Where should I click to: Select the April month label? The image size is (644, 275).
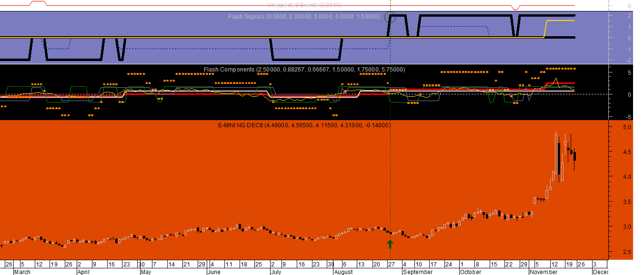[83, 272]
